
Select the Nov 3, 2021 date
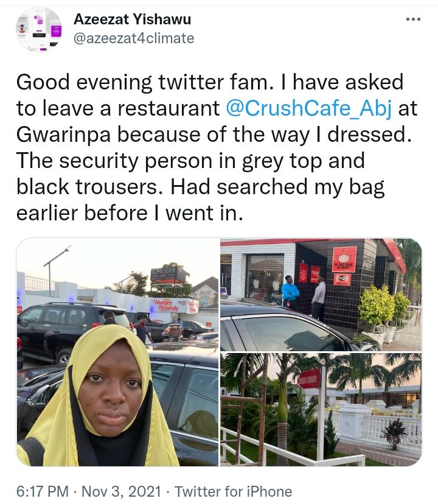[121, 492]
